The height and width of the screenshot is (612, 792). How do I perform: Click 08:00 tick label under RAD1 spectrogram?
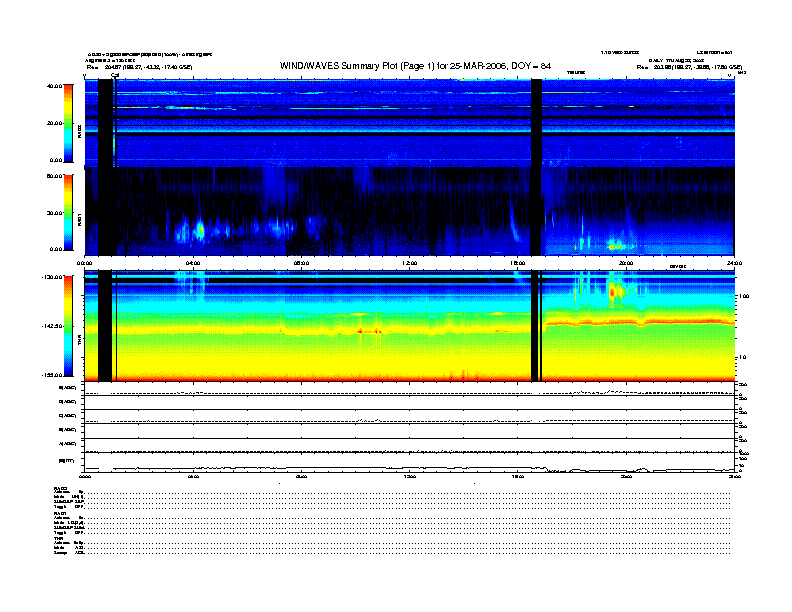pos(301,263)
